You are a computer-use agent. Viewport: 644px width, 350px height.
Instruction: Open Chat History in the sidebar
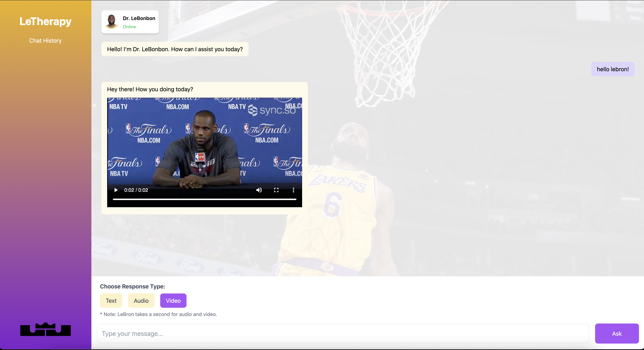pos(45,40)
